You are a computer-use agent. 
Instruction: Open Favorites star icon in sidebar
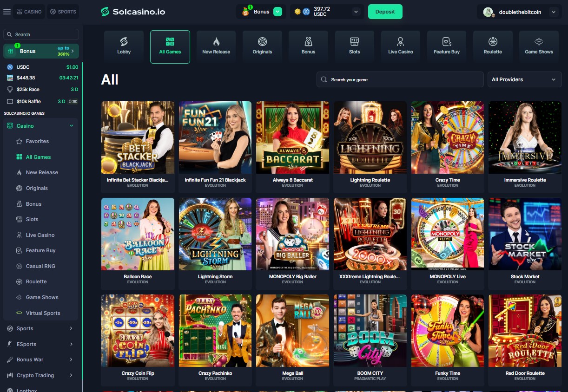19,141
